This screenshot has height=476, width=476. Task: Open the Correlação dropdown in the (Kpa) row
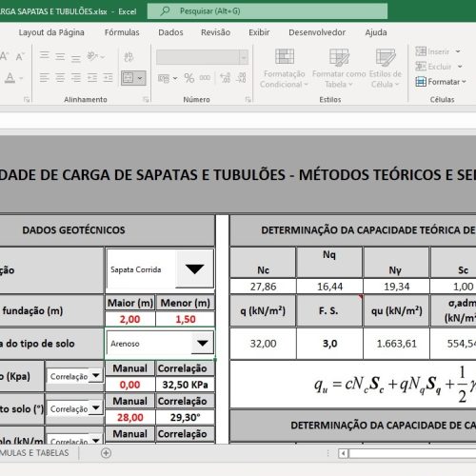[x=95, y=376]
